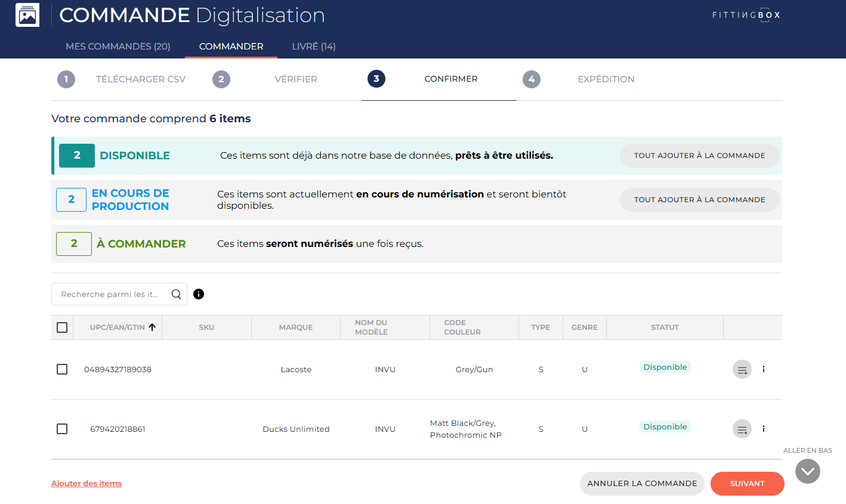Viewport: 846px width, 504px height.
Task: Open the Livré (14) tab
Action: (x=314, y=47)
